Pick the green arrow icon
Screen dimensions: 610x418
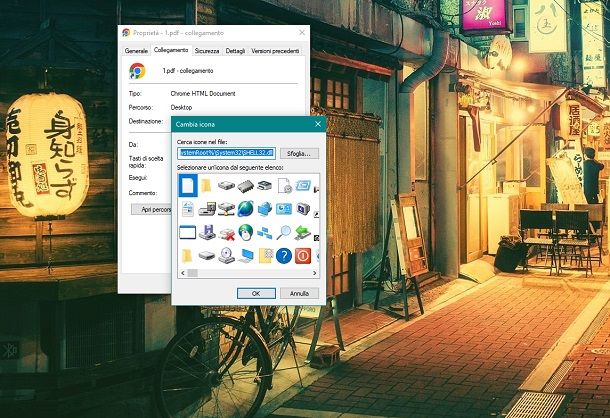coord(303,233)
